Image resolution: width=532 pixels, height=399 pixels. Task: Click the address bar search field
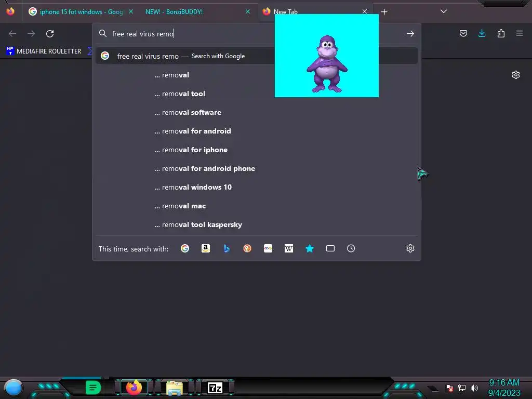coord(256,34)
